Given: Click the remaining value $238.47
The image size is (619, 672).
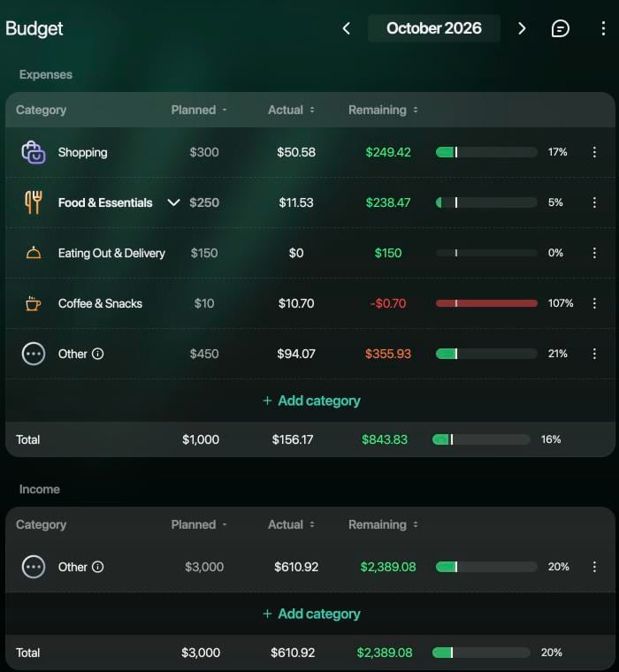Looking at the screenshot, I should [x=388, y=202].
